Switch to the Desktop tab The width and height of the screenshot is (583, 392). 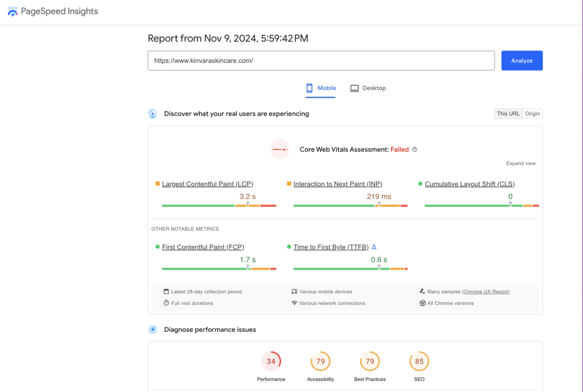(x=368, y=88)
